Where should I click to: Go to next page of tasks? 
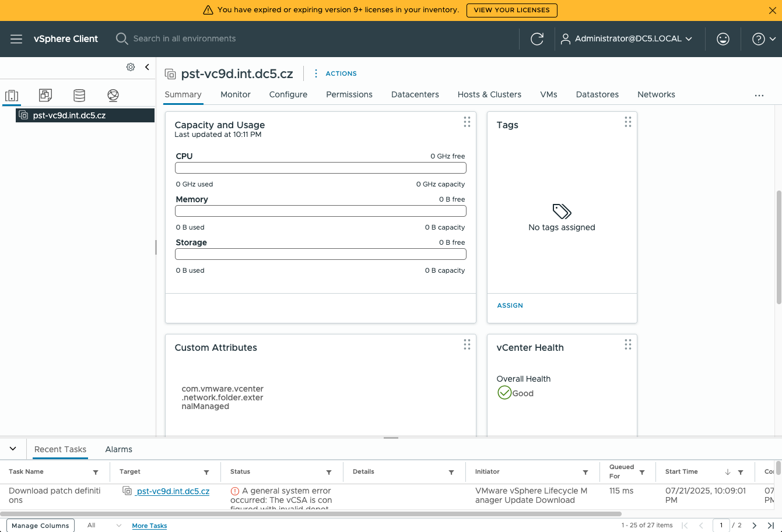pos(754,526)
